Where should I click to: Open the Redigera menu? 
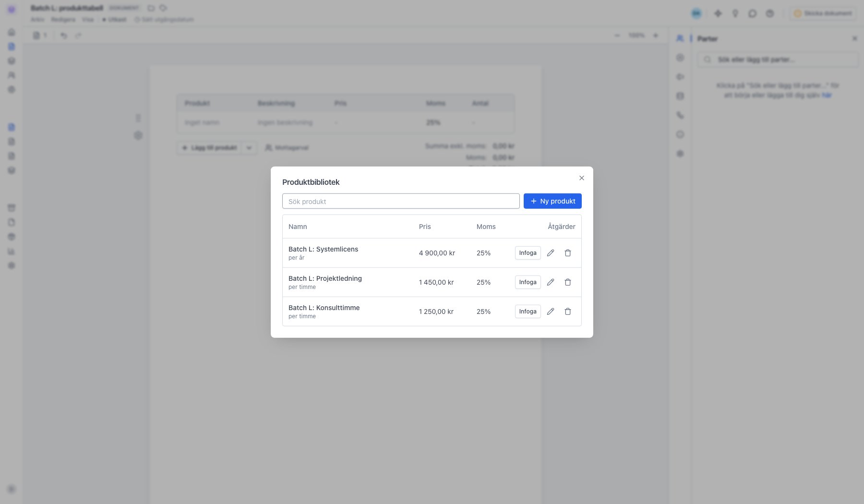[x=63, y=20]
